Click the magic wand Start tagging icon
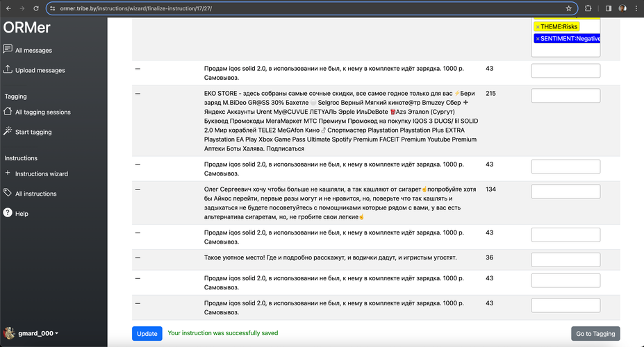Screen dimensions: 644x347 [8, 131]
